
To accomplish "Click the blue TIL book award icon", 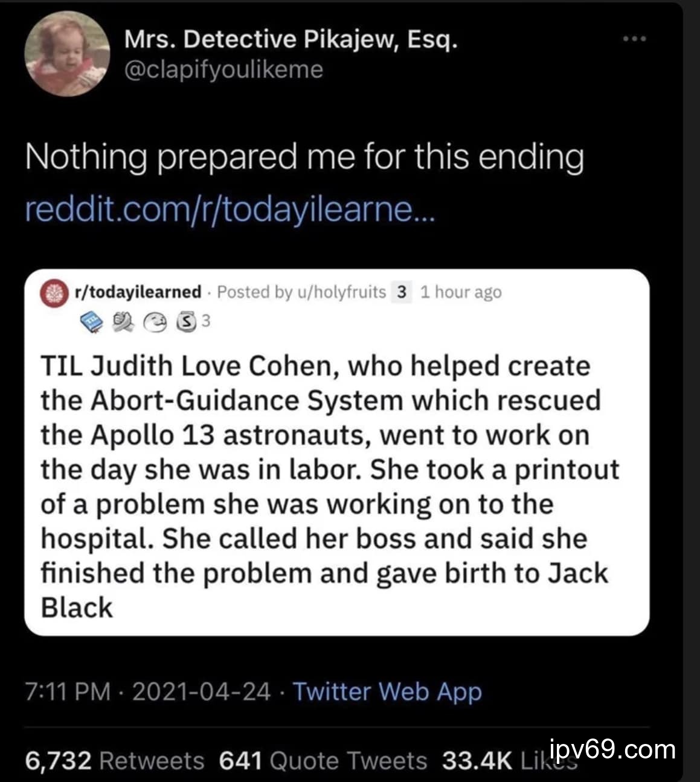I will [x=92, y=322].
